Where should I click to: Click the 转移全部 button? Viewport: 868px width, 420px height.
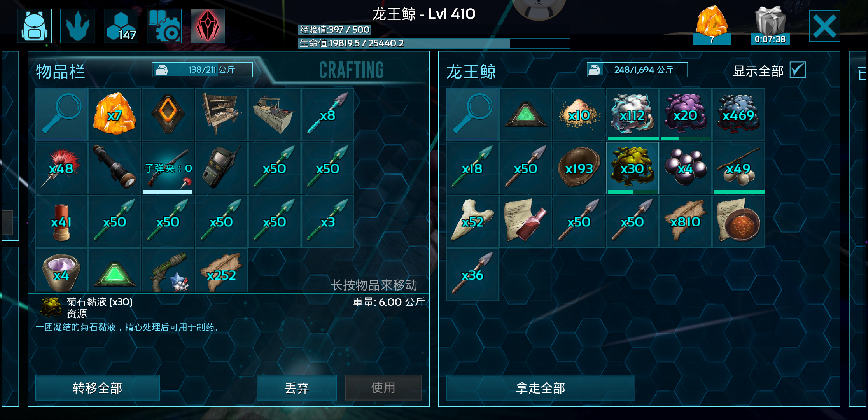pyautogui.click(x=98, y=388)
